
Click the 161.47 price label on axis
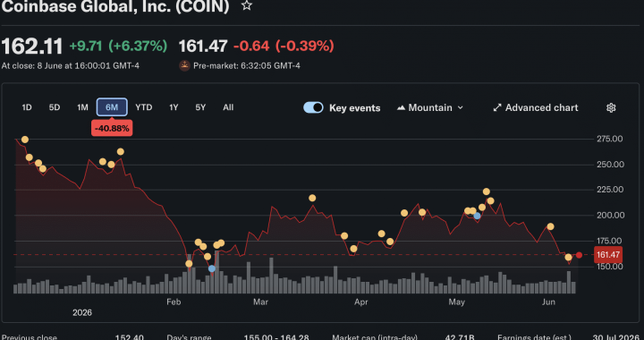[608, 255]
